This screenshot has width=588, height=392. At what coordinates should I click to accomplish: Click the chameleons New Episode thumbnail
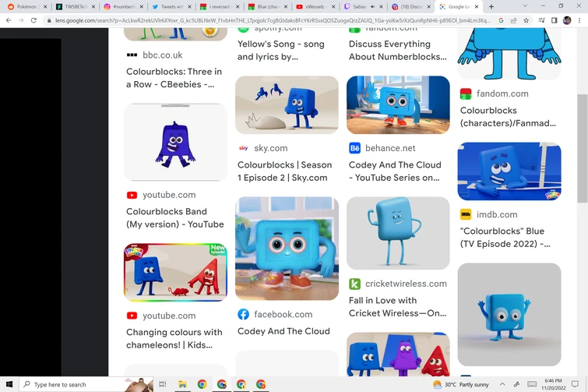tap(175, 272)
